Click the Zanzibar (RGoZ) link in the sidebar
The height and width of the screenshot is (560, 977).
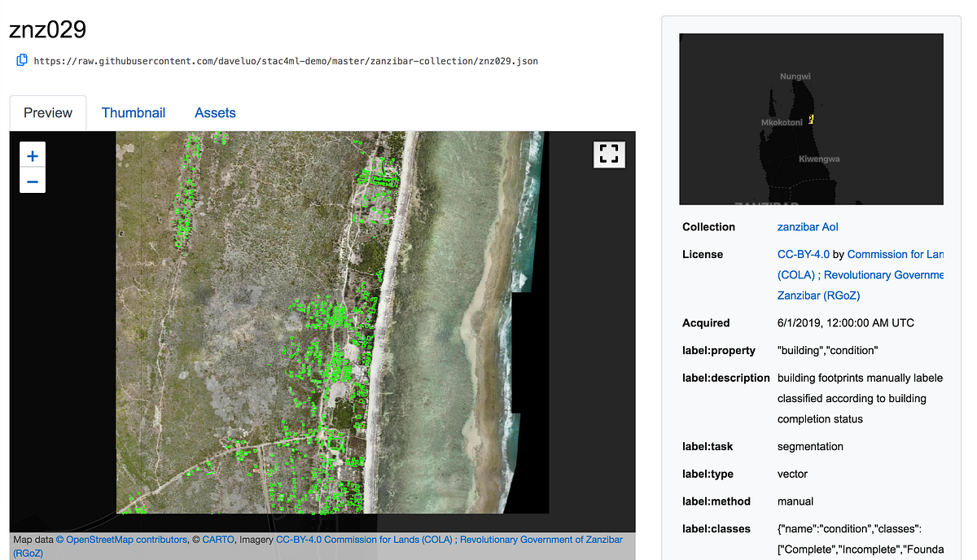(818, 295)
